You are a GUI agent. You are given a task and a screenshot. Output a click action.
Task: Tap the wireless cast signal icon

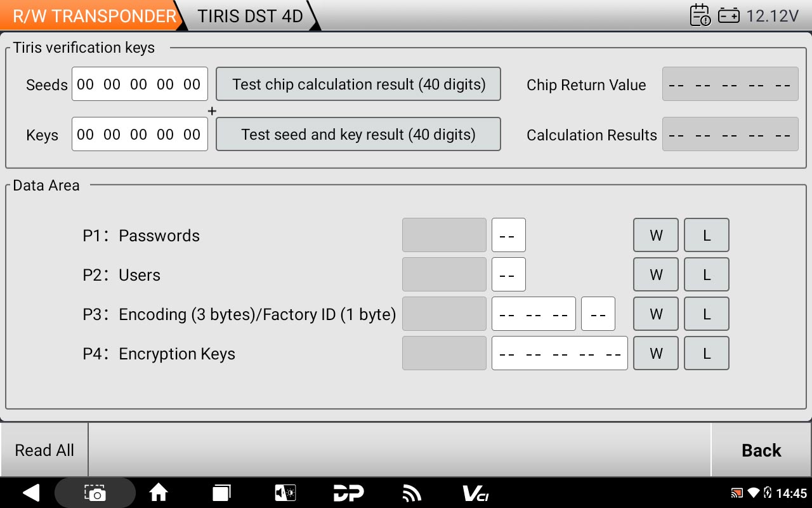click(412, 493)
